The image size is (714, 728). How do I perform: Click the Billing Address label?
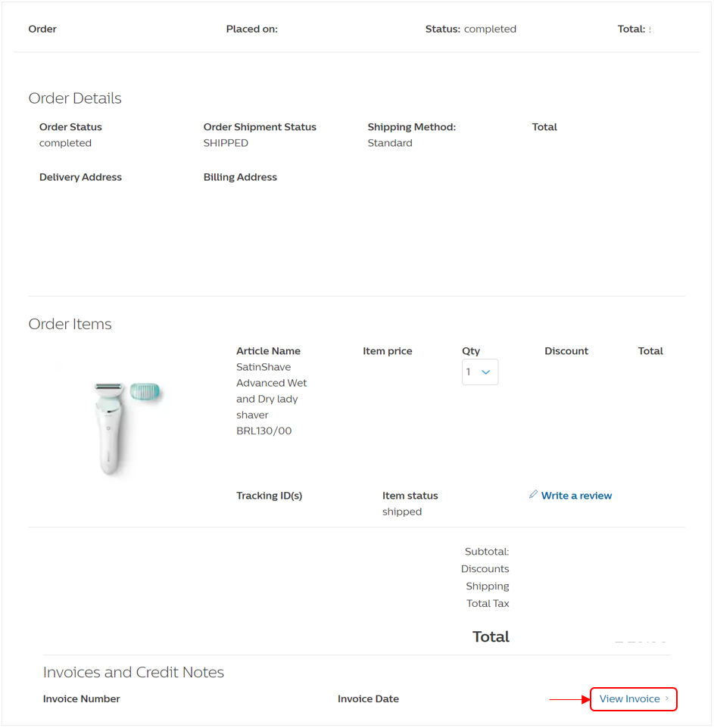point(240,177)
